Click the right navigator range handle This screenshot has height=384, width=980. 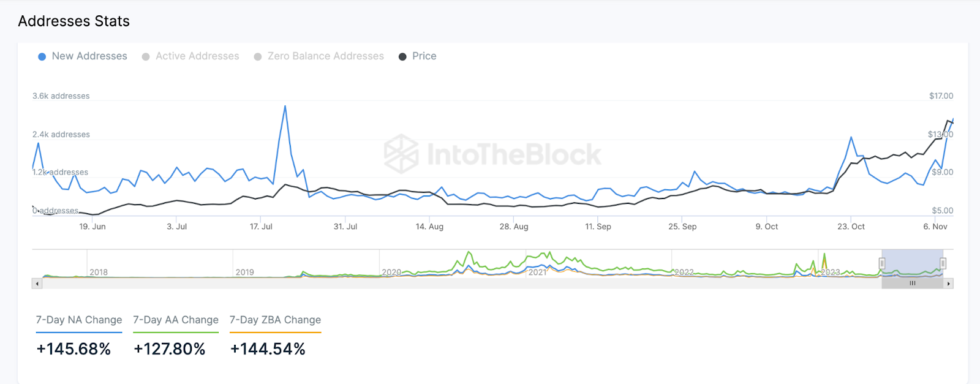point(943,263)
